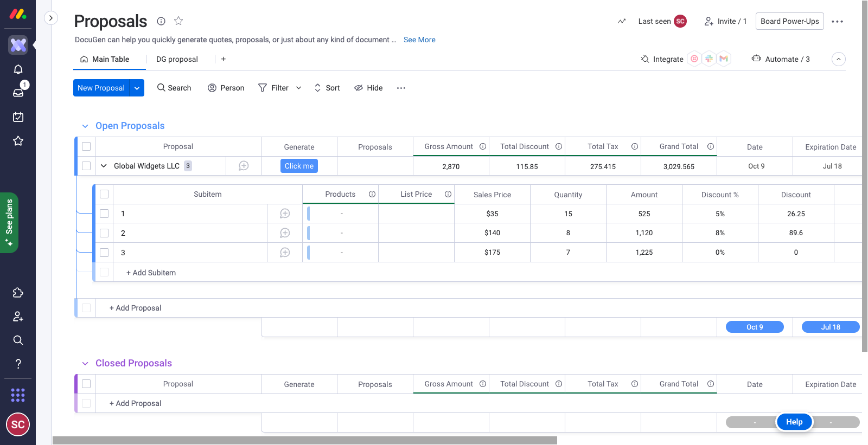Select all items in Closed Proposals
868x445 pixels.
pos(86,384)
